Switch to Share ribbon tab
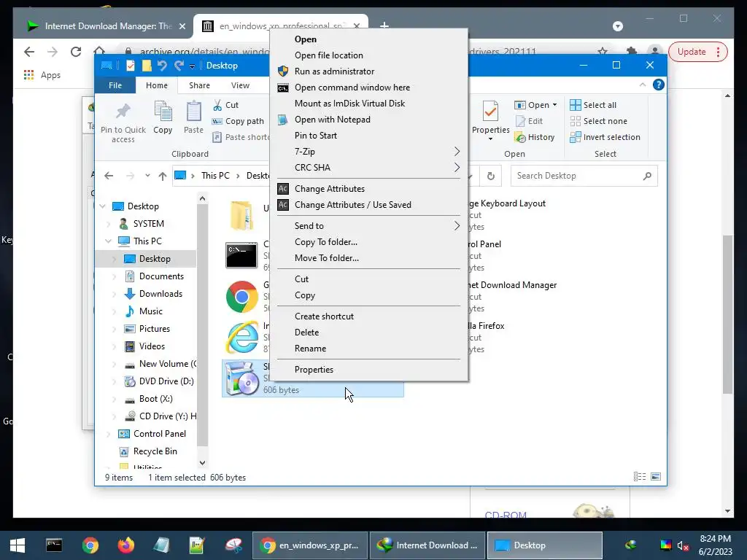Viewport: 747px width, 560px height. [199, 85]
